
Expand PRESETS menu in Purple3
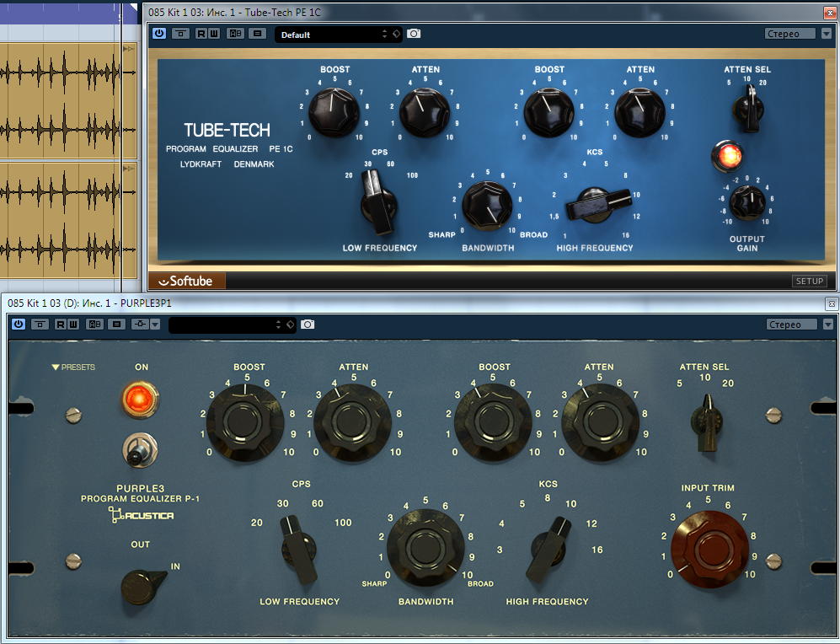click(x=73, y=367)
